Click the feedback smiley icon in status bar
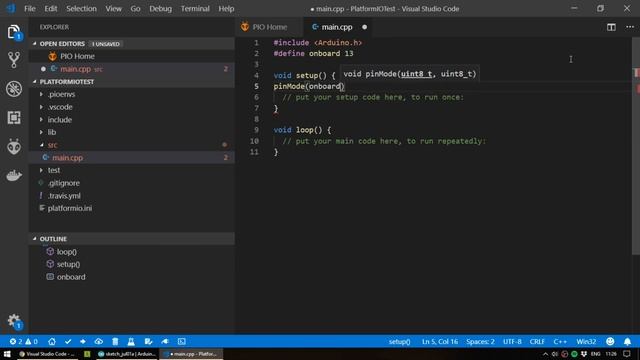The height and width of the screenshot is (360, 640). (x=610, y=341)
